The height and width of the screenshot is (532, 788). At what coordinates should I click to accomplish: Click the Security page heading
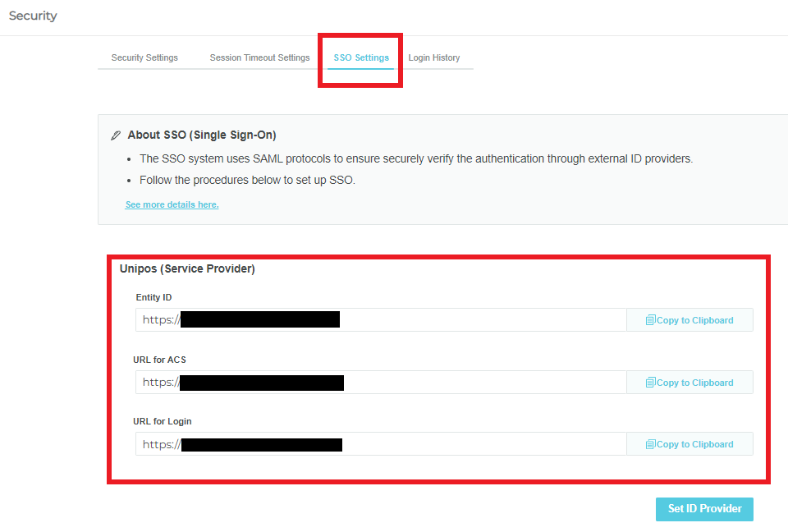pyautogui.click(x=33, y=16)
